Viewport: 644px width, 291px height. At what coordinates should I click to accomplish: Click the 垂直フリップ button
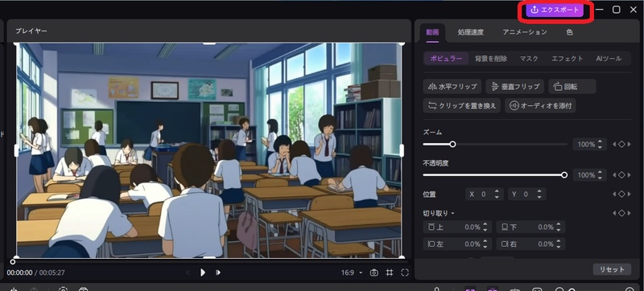(515, 87)
